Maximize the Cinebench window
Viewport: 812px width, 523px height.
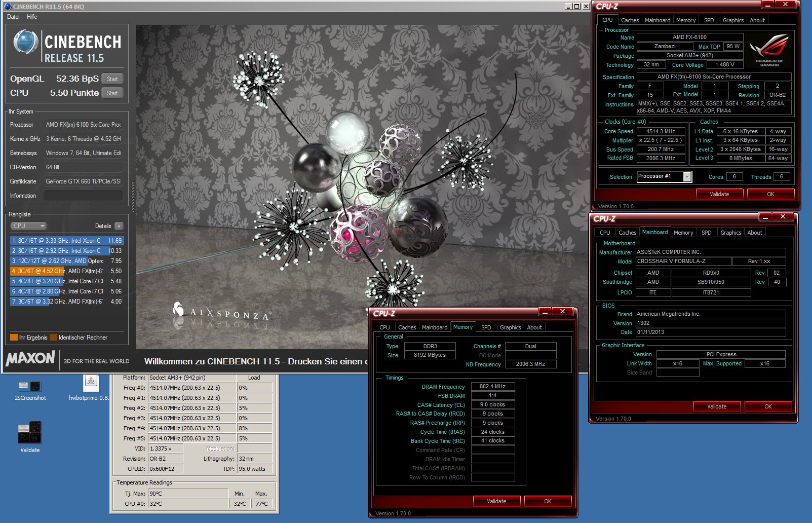(576, 7)
